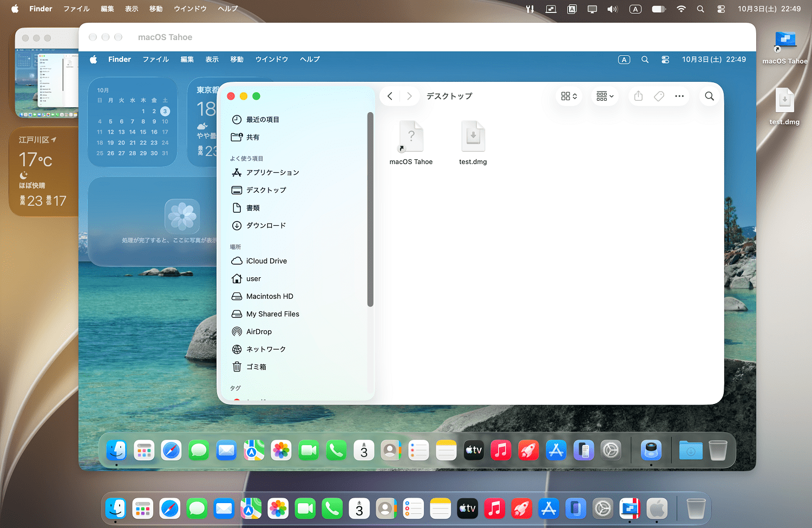Open Mail in the VM dock
Image resolution: width=812 pixels, height=528 pixels.
[x=226, y=450]
